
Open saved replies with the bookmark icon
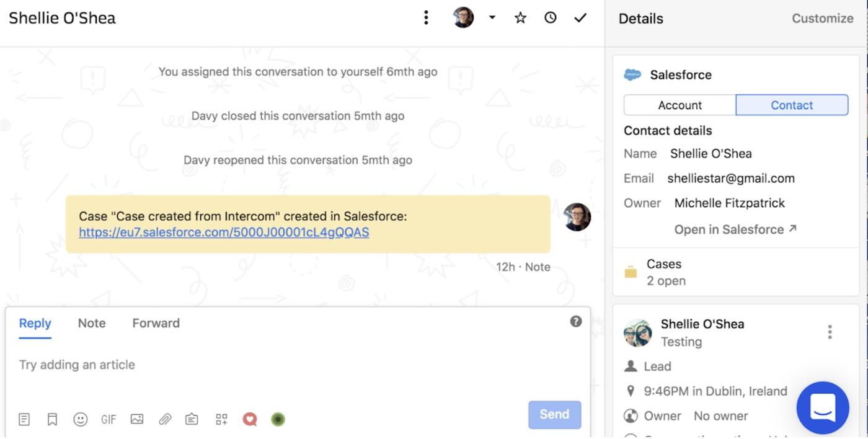click(x=53, y=420)
